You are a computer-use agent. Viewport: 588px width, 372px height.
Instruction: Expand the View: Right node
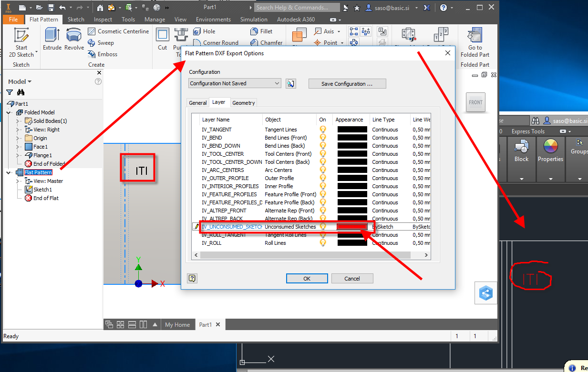[x=18, y=130]
